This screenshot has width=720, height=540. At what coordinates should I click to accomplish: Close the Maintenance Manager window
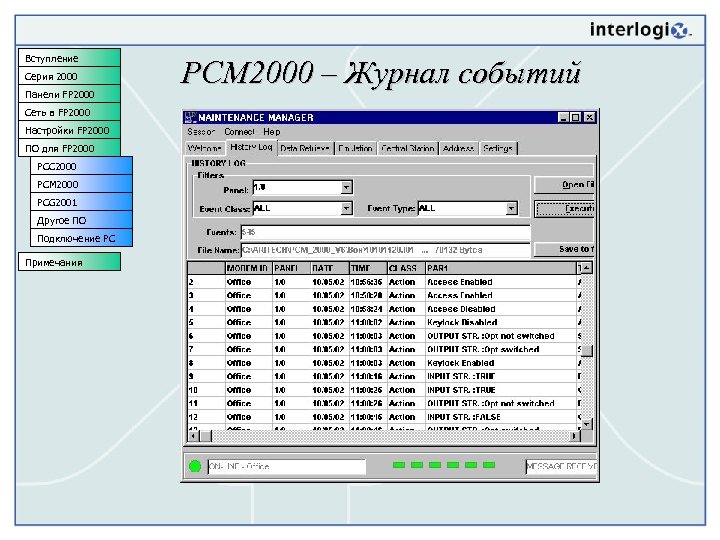590,118
